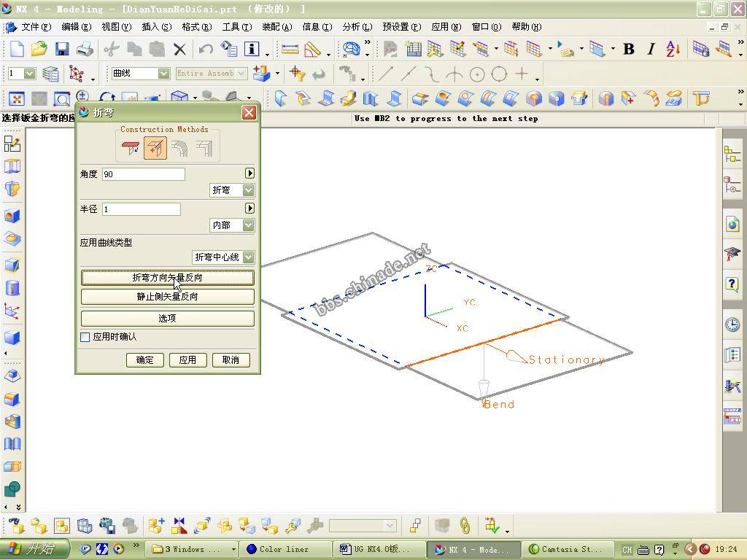Screen dimensions: 747x560
Task: Click the Windows 开始 start button
Action: (35, 549)
